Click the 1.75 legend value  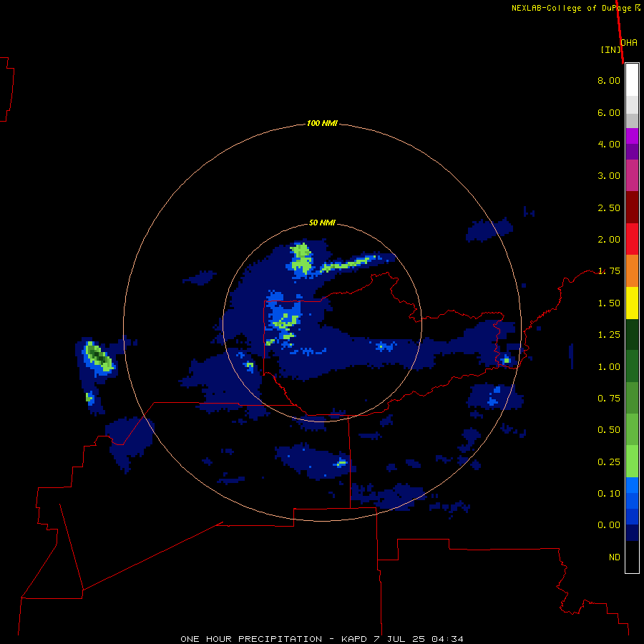[609, 271]
